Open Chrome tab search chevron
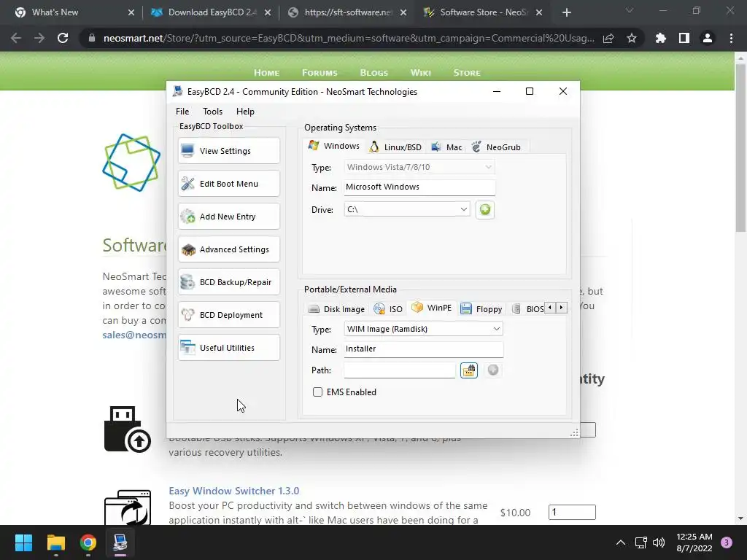This screenshot has height=560, width=747. click(x=630, y=10)
